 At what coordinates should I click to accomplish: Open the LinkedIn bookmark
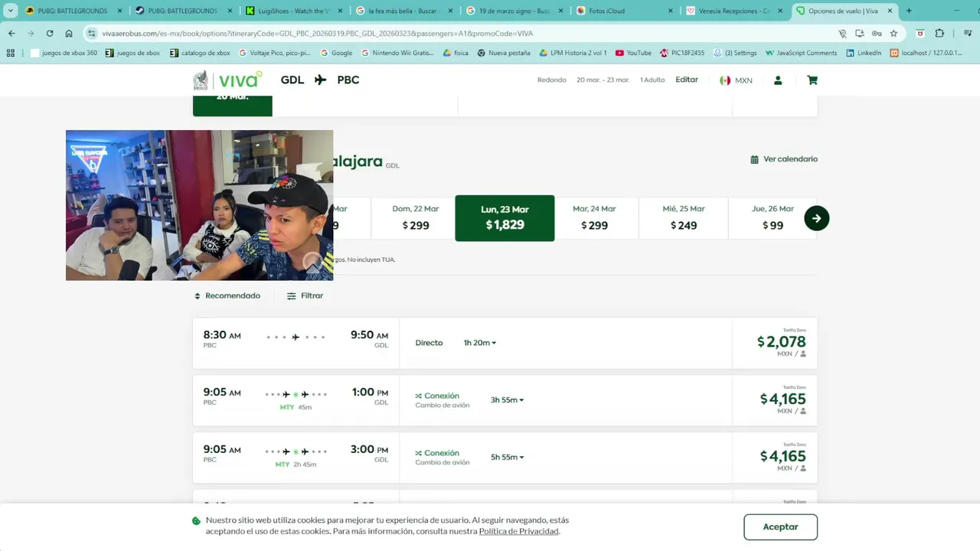(x=864, y=53)
